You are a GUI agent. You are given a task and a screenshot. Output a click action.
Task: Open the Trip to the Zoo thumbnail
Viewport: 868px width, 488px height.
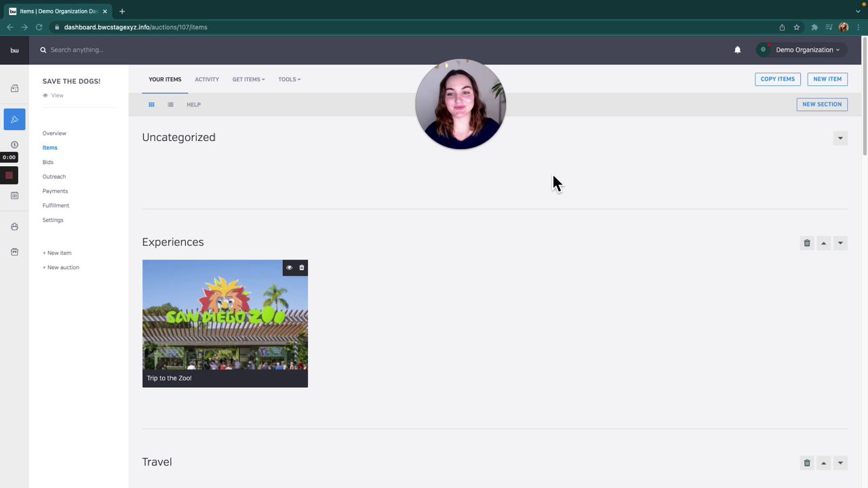click(225, 314)
